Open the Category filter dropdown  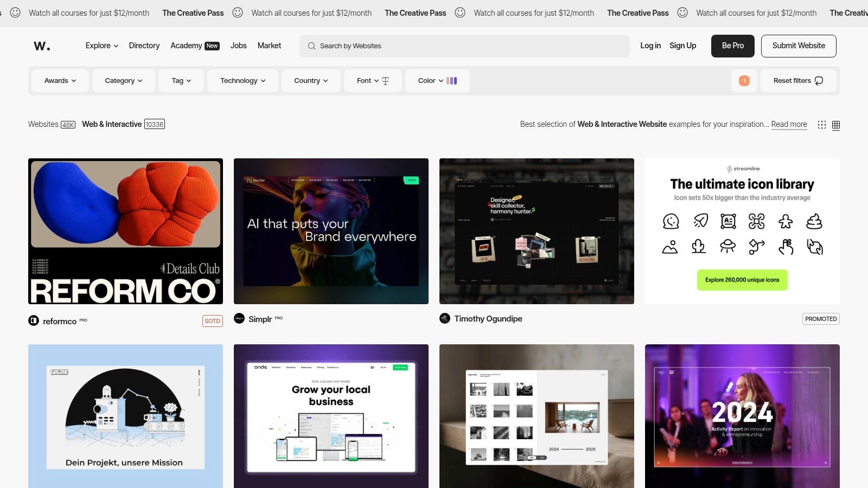pos(124,81)
